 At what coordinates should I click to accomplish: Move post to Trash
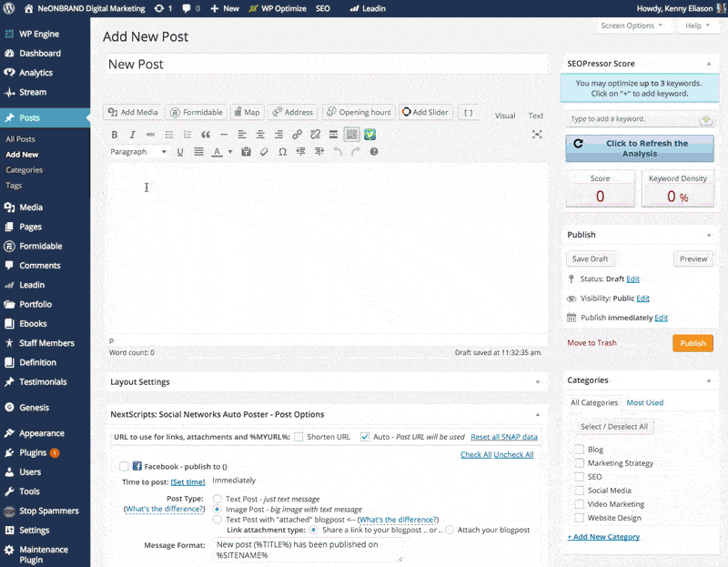click(x=591, y=343)
